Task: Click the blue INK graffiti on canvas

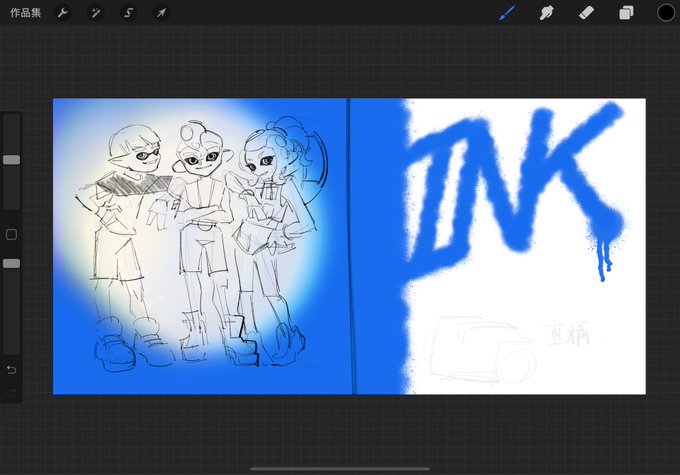Action: pos(514,187)
